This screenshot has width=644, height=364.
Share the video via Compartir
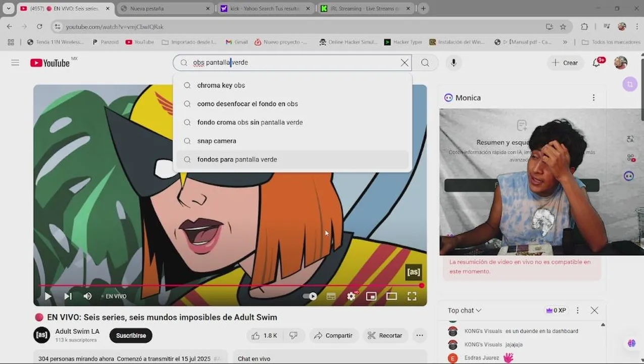pos(333,335)
